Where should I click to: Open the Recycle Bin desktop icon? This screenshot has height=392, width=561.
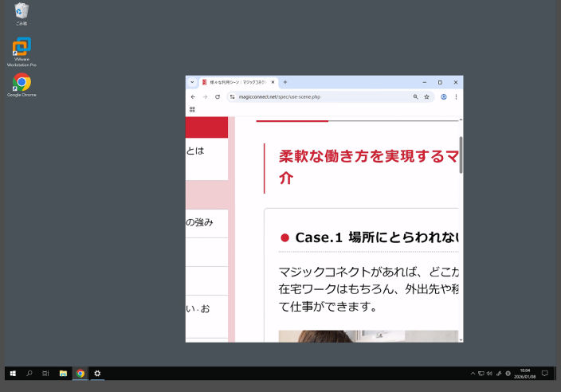tap(22, 14)
